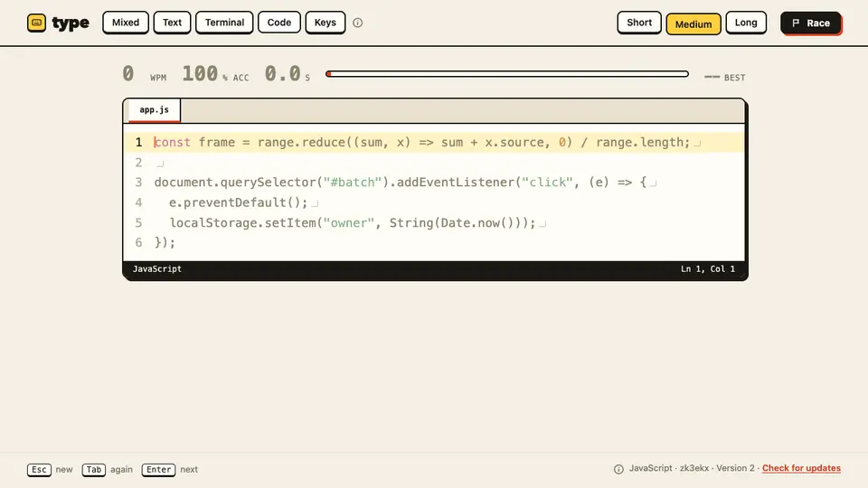Viewport: 868px width, 488px height.
Task: Click the Enter key hint
Action: (x=158, y=470)
